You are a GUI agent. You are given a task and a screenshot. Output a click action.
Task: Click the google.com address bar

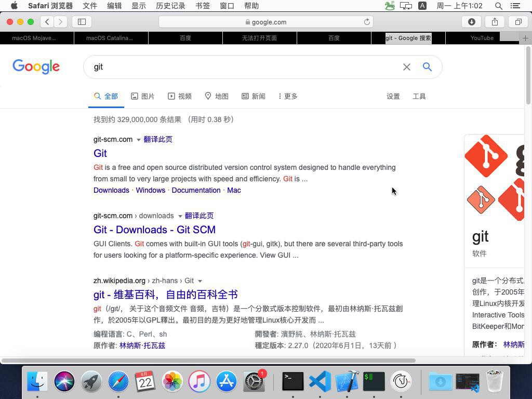266,22
